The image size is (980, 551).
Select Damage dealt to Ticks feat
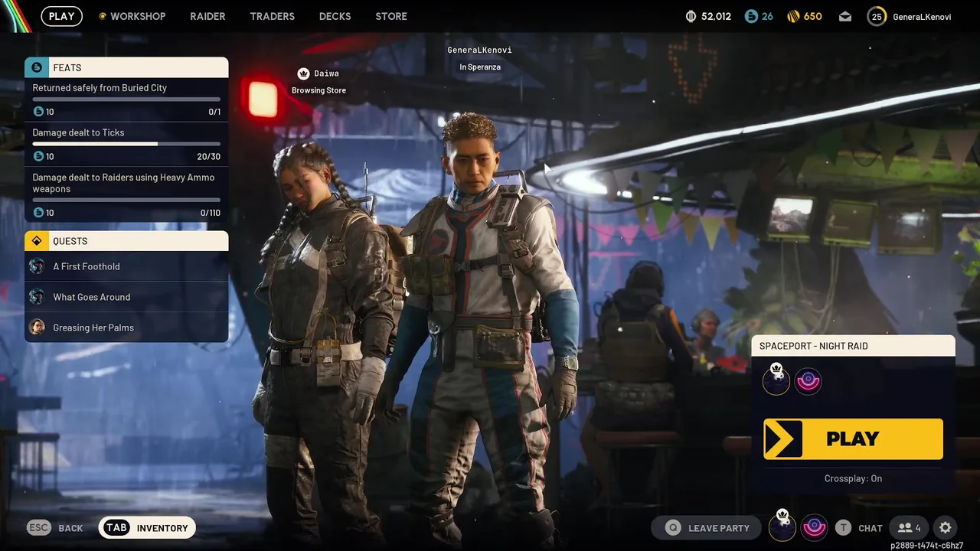coord(126,145)
